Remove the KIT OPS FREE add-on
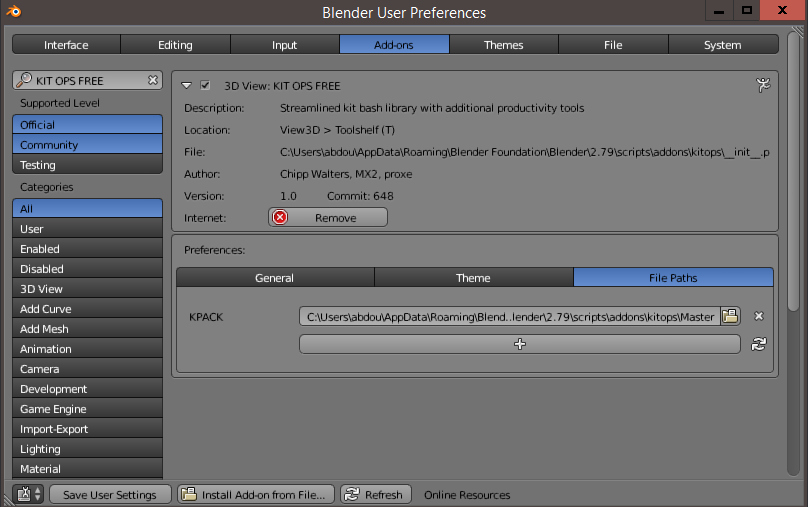Screen dimensions: 808x507 328,217
